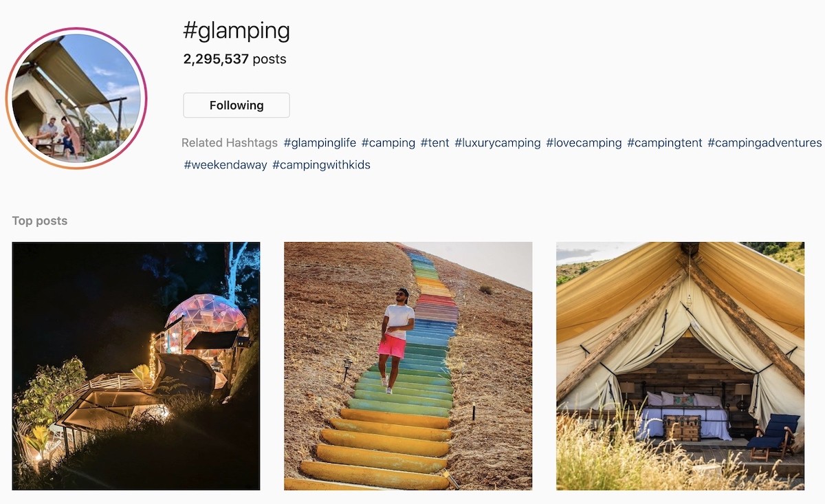Open the #glamping hashtag profile picture story
Viewport: 825px width, 504px height.
coord(76,98)
